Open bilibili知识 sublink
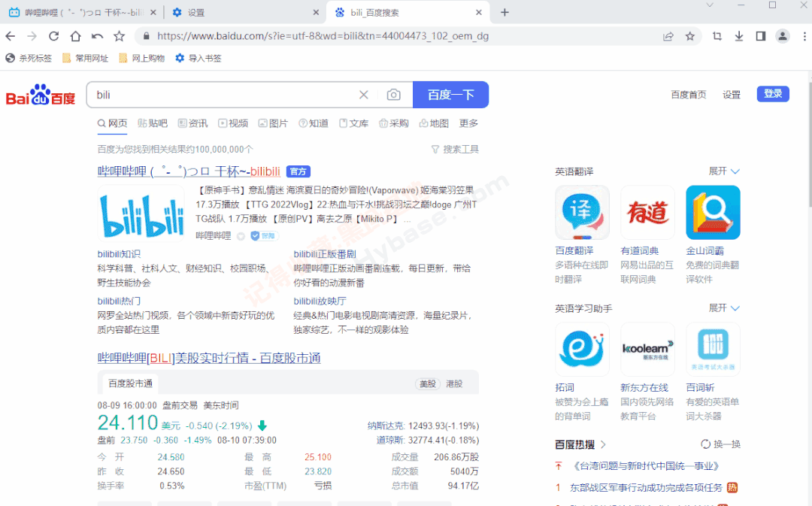The height and width of the screenshot is (506, 812). click(119, 254)
